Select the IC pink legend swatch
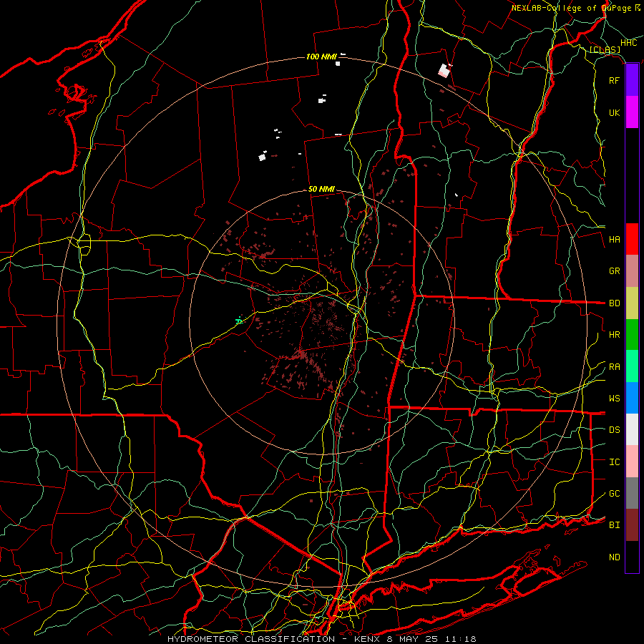Screen dimensions: 644x644 coord(632,462)
